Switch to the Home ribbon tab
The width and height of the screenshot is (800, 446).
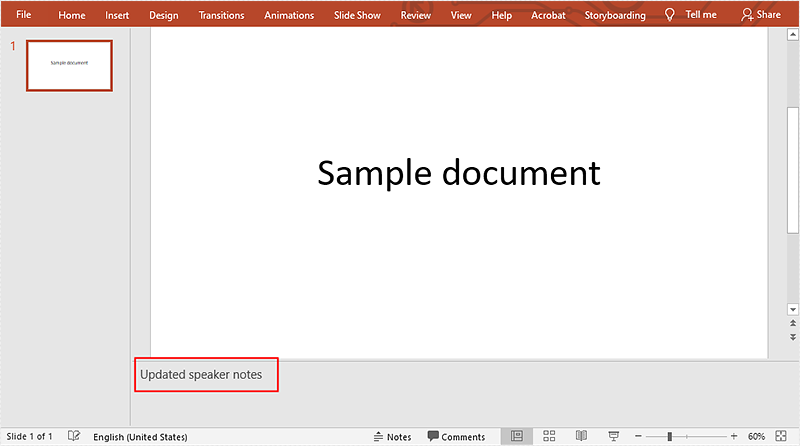pos(71,15)
